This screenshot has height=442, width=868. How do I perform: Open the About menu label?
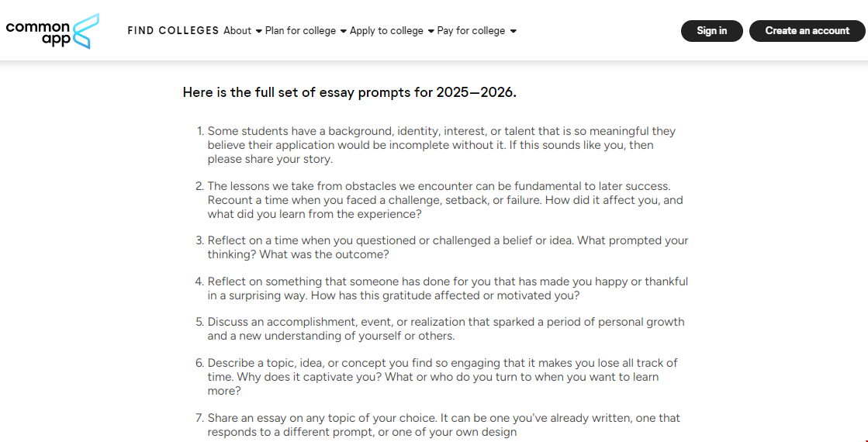[x=237, y=31]
